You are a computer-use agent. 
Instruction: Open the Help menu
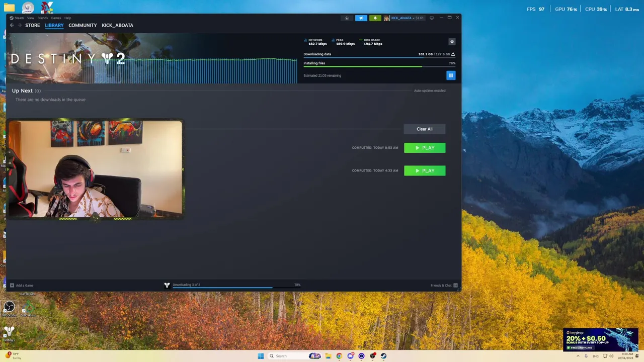click(x=67, y=18)
